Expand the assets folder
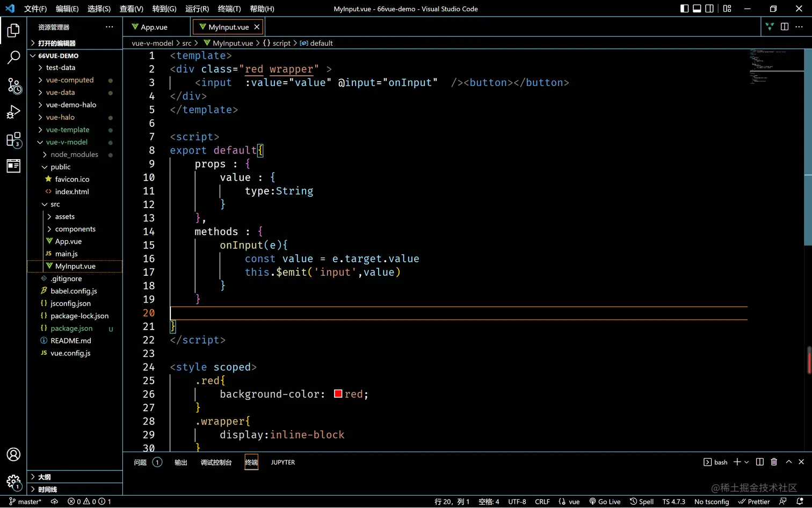 pyautogui.click(x=75, y=217)
